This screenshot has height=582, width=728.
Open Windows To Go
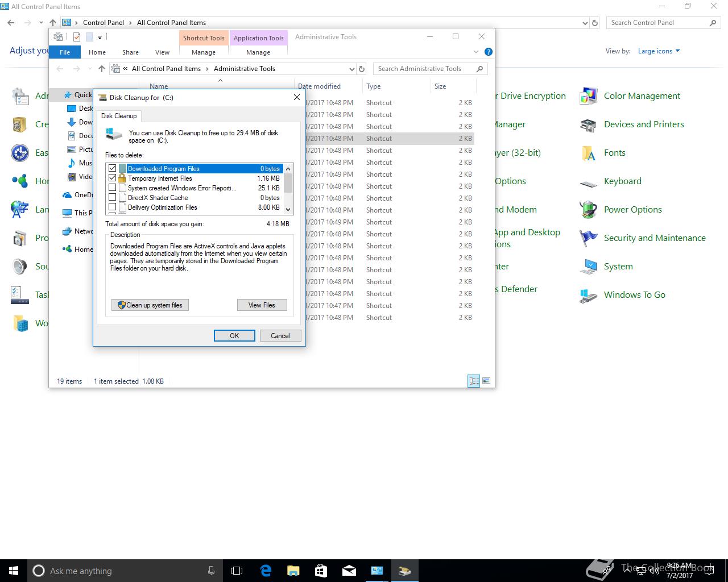tap(622, 295)
